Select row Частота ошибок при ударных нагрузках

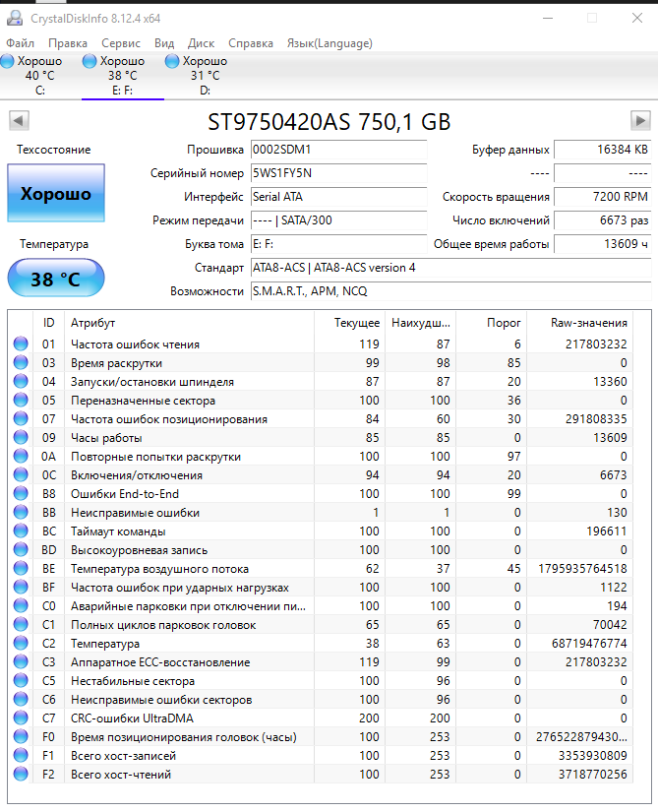point(321,588)
